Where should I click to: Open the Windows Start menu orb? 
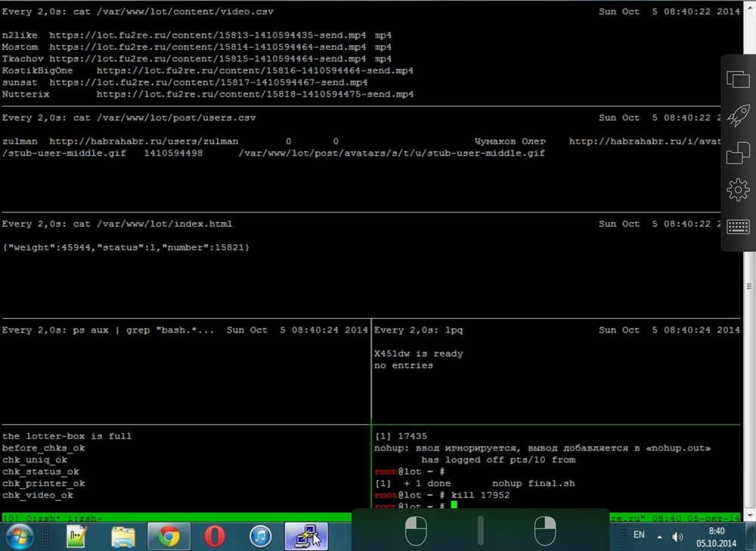(20, 537)
